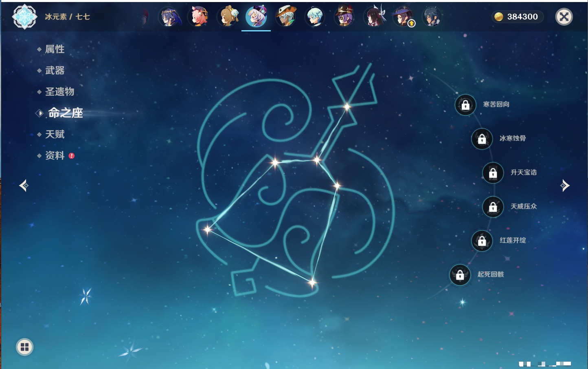Go to previous character with left arrow
Screen dimensions: 588x369
tap(24, 186)
